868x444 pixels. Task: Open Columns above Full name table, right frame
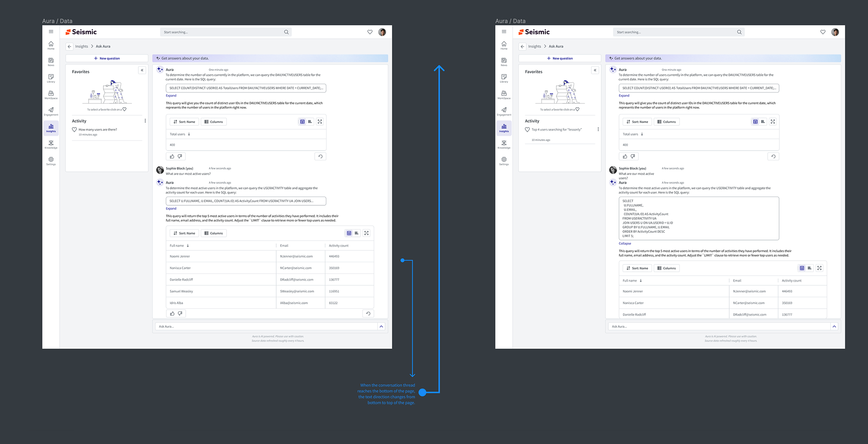667,268
